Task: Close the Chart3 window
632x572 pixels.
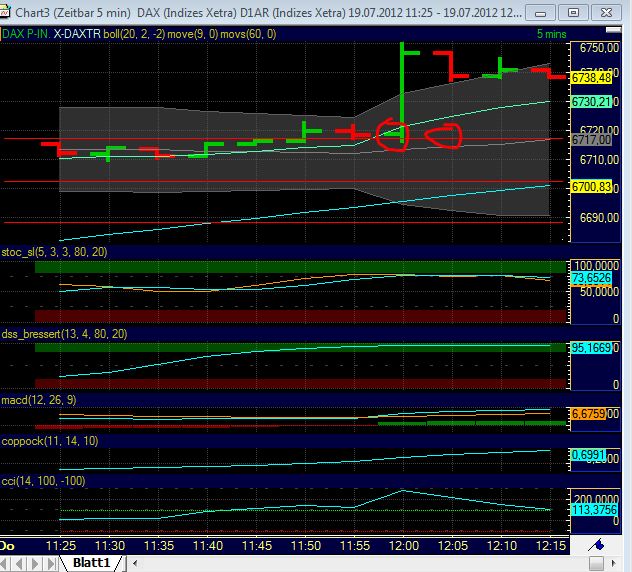Action: pyautogui.click(x=606, y=13)
